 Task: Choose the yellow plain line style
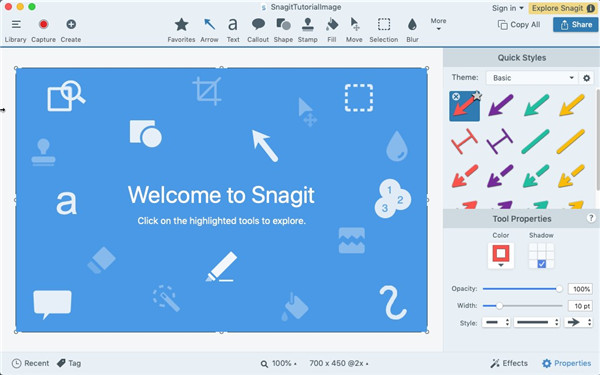[x=571, y=142]
